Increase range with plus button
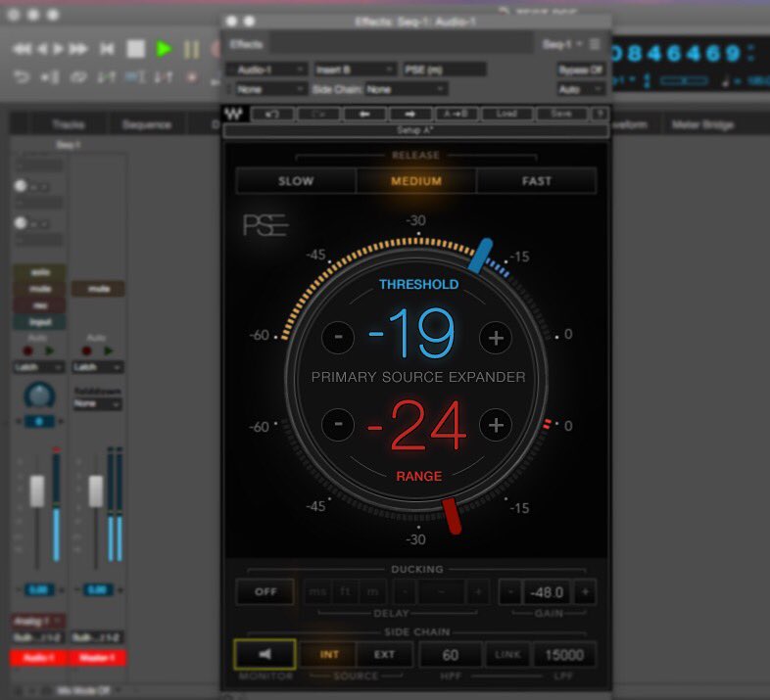 (x=496, y=425)
